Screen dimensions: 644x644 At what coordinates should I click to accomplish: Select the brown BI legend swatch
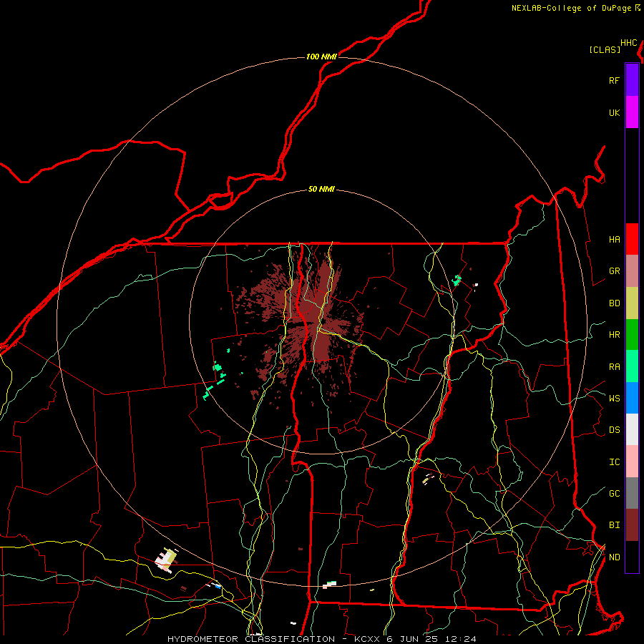tap(632, 525)
